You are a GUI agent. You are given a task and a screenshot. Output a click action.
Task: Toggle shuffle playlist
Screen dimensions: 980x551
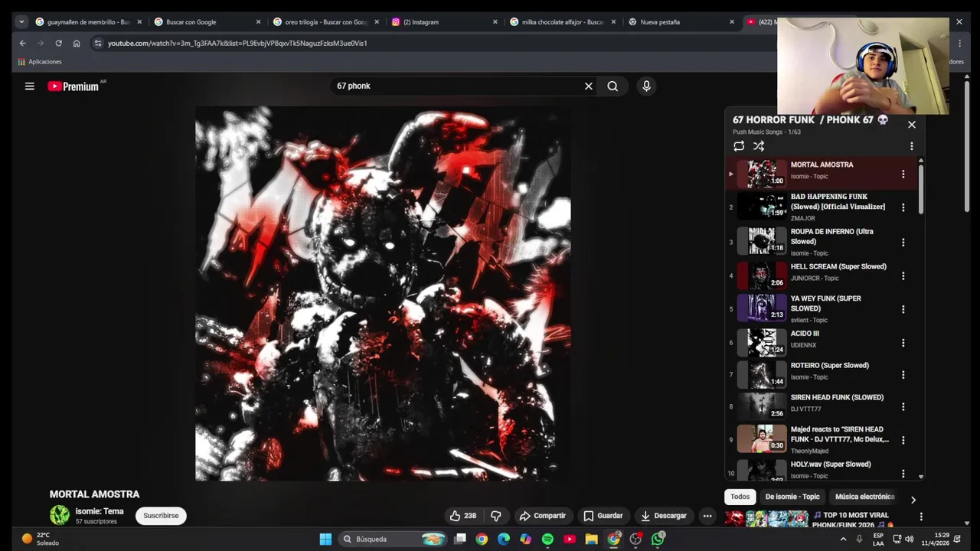(x=759, y=146)
